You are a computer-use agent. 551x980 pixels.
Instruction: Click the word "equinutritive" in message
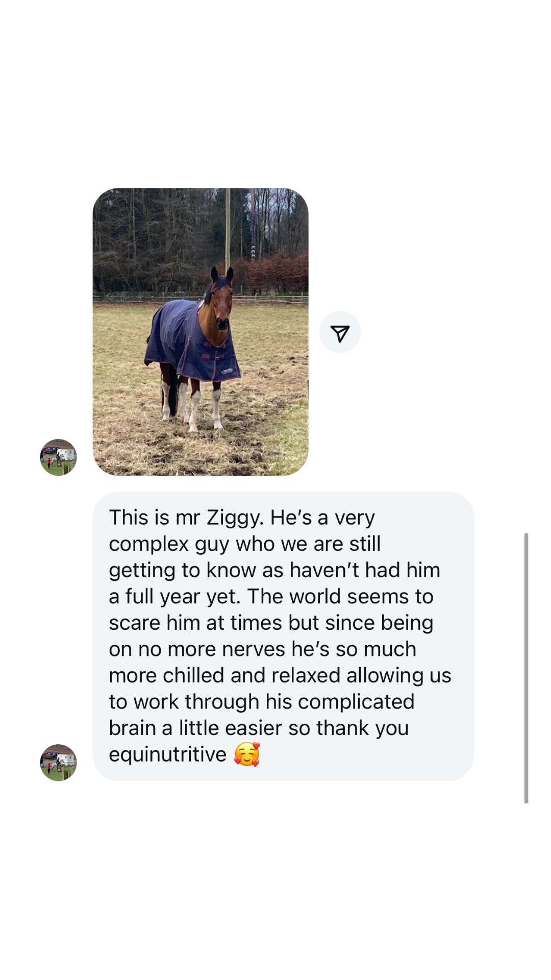click(x=167, y=754)
